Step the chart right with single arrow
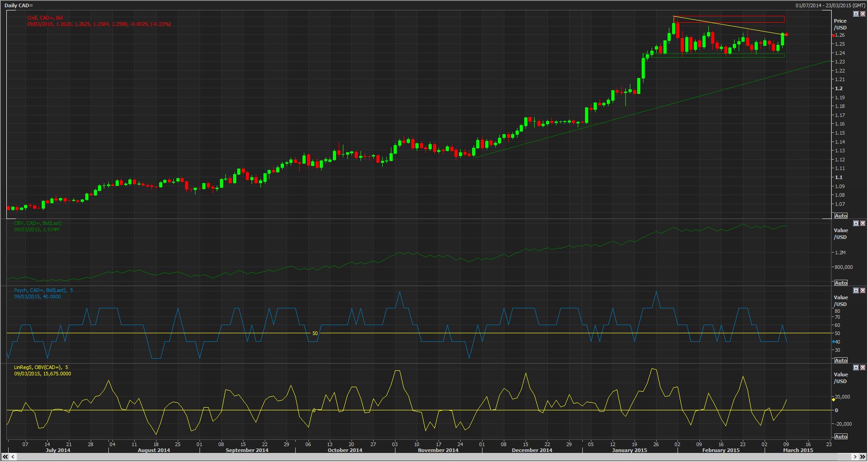The image size is (868, 462). [856, 457]
